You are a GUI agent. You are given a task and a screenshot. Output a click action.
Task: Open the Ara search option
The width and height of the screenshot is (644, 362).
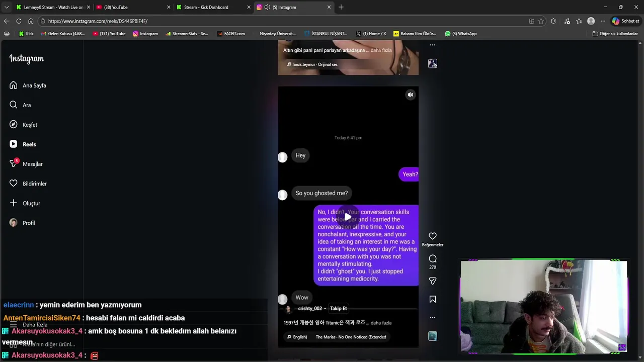click(20, 105)
